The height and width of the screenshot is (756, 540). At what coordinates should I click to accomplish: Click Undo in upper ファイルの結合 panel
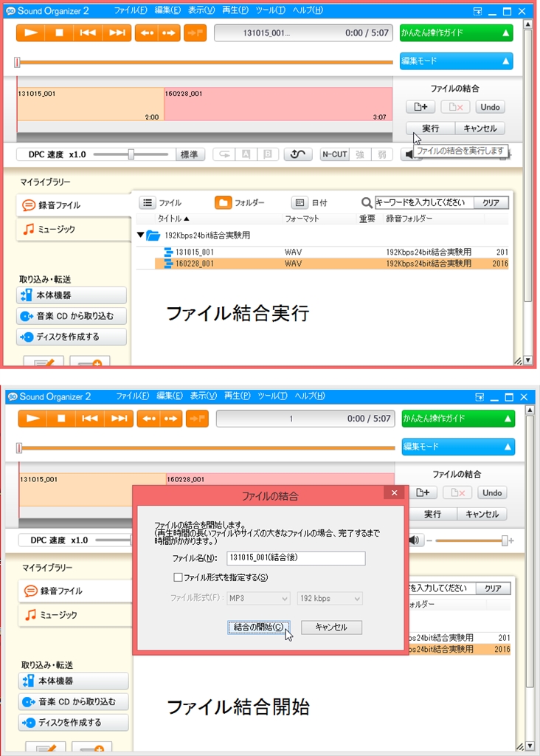[490, 107]
